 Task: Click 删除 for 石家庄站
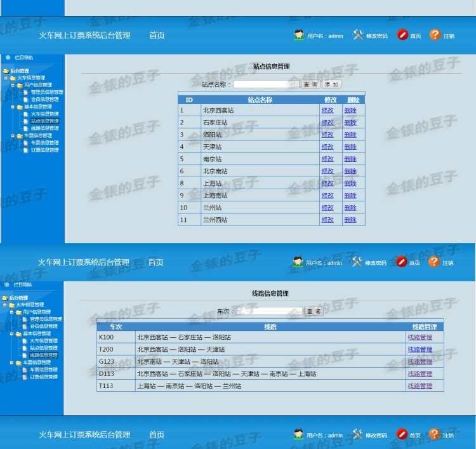point(350,123)
